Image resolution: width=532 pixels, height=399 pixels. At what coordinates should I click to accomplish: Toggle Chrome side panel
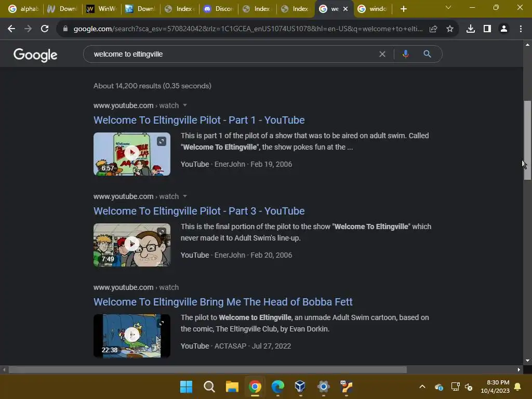[487, 29]
